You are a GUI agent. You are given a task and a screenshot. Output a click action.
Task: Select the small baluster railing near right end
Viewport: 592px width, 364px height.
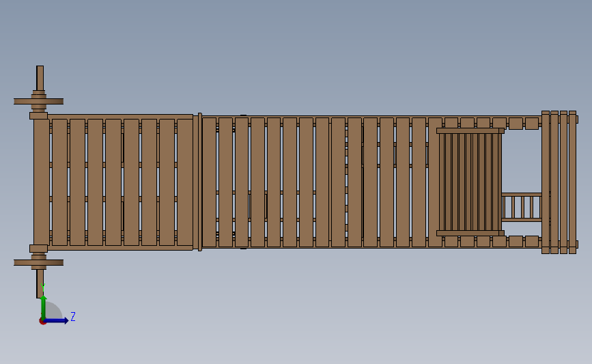pos(522,207)
